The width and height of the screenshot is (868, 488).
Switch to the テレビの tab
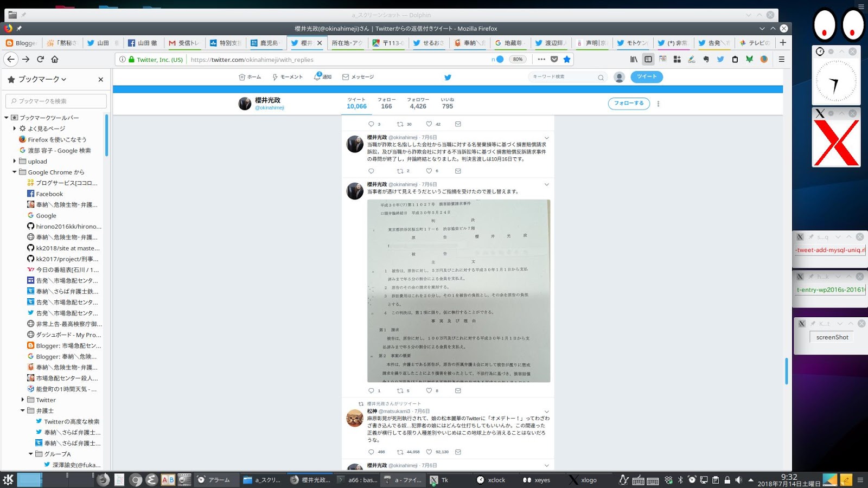755,43
